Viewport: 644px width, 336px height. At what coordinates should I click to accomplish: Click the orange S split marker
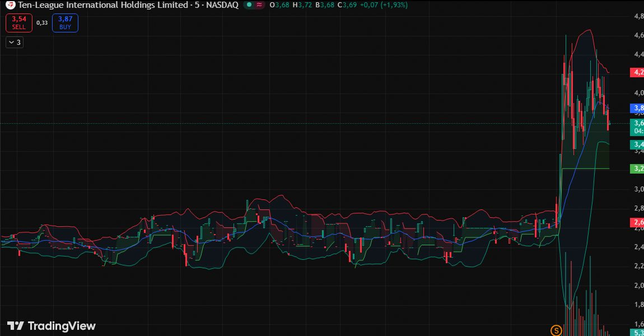pos(556,330)
